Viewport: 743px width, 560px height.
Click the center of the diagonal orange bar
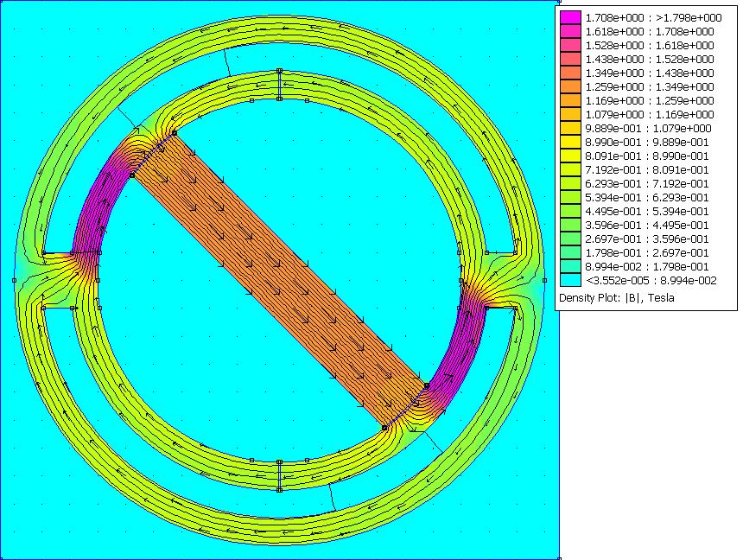click(x=279, y=279)
